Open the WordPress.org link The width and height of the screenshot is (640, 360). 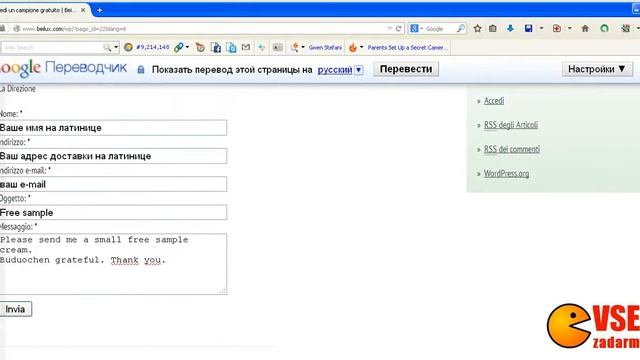click(x=507, y=173)
